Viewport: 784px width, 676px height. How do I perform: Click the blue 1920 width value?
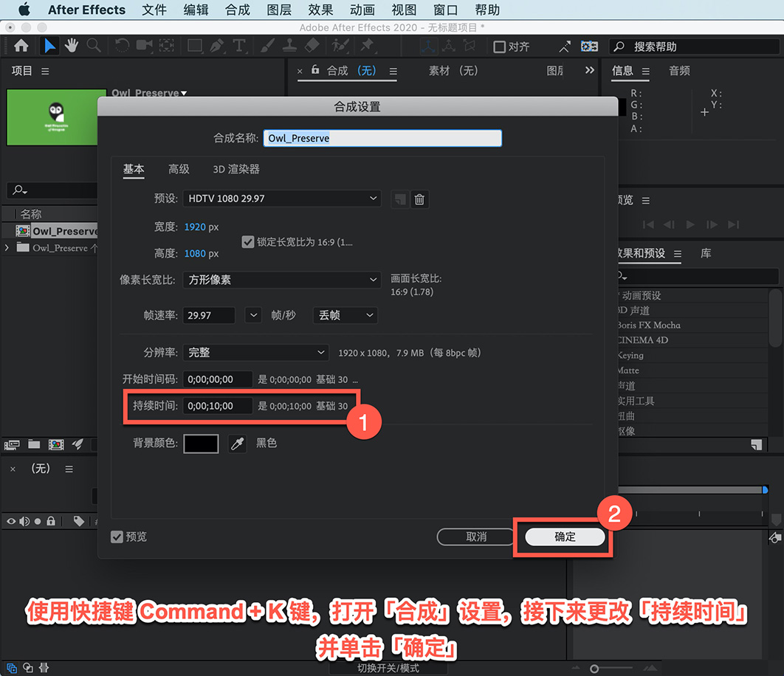195,227
